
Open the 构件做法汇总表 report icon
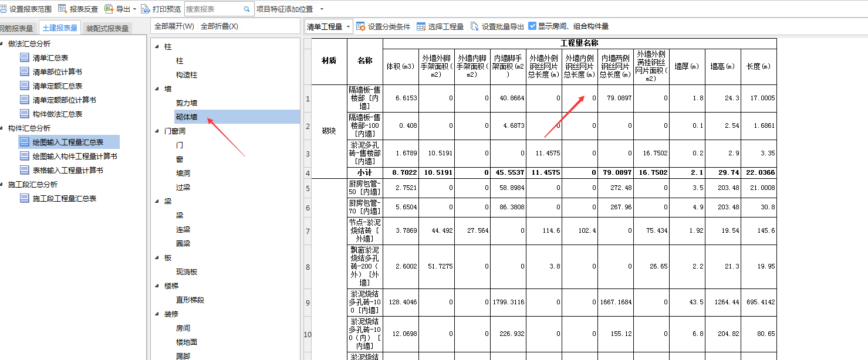coord(24,114)
